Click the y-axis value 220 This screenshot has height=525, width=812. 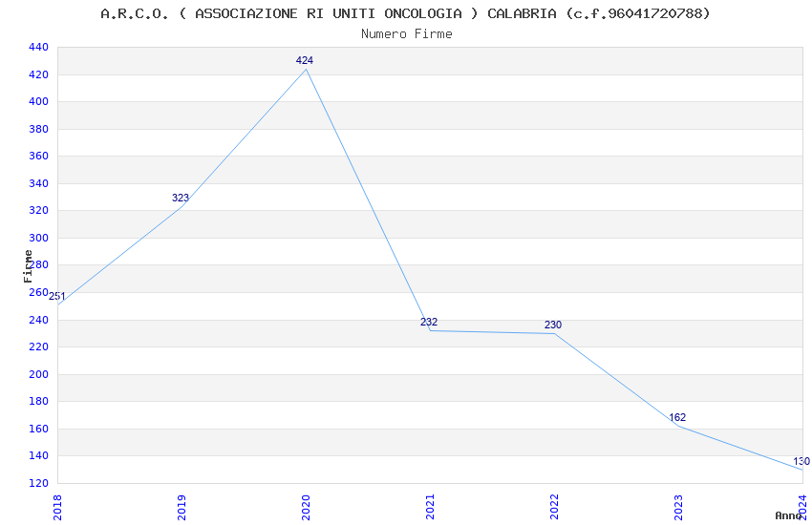[38, 347]
